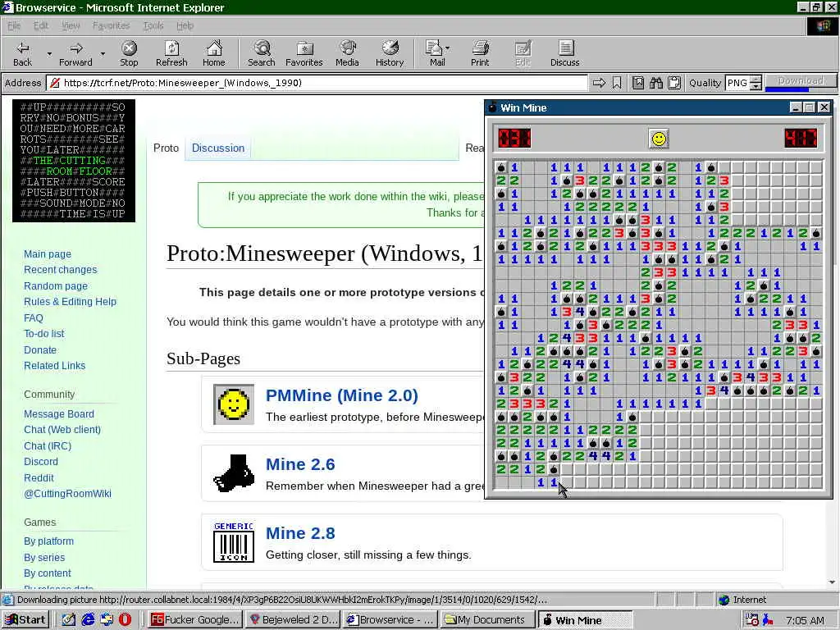Viewport: 840px width, 630px height.
Task: Click the Cutting Room Floor site logo
Action: [x=73, y=161]
